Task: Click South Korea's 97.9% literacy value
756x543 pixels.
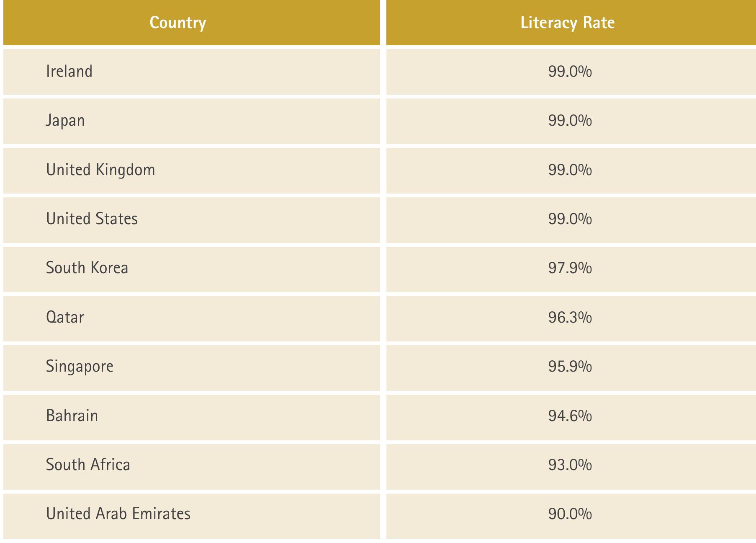Action: click(x=570, y=268)
